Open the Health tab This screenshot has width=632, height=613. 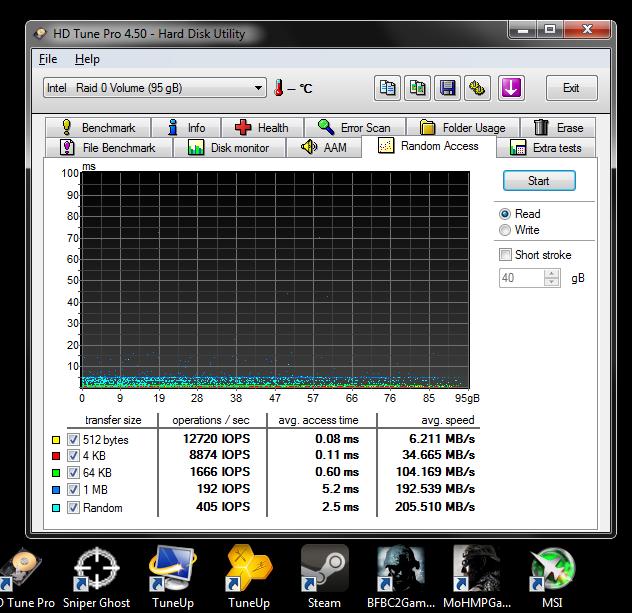262,128
